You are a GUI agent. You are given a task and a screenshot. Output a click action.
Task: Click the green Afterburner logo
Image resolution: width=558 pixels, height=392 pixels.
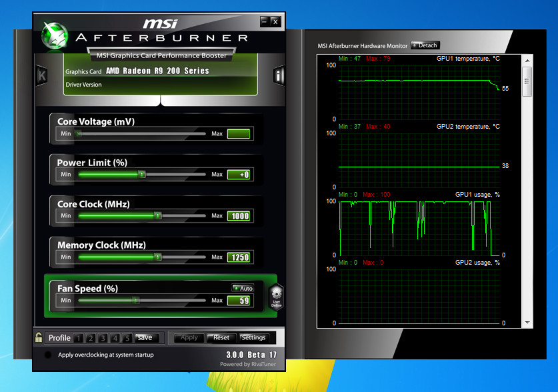click(x=55, y=35)
